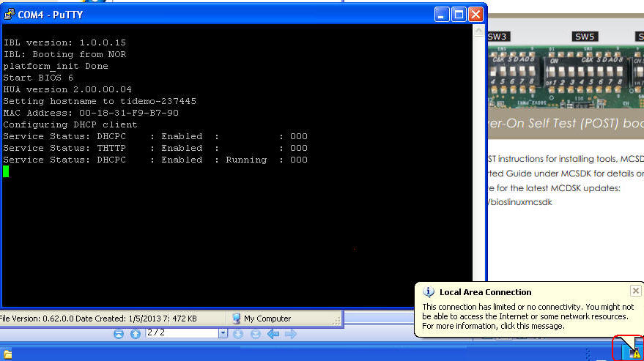The height and width of the screenshot is (361, 644).
Task: Dismiss the Local Area Connection balloon
Action: tap(635, 291)
